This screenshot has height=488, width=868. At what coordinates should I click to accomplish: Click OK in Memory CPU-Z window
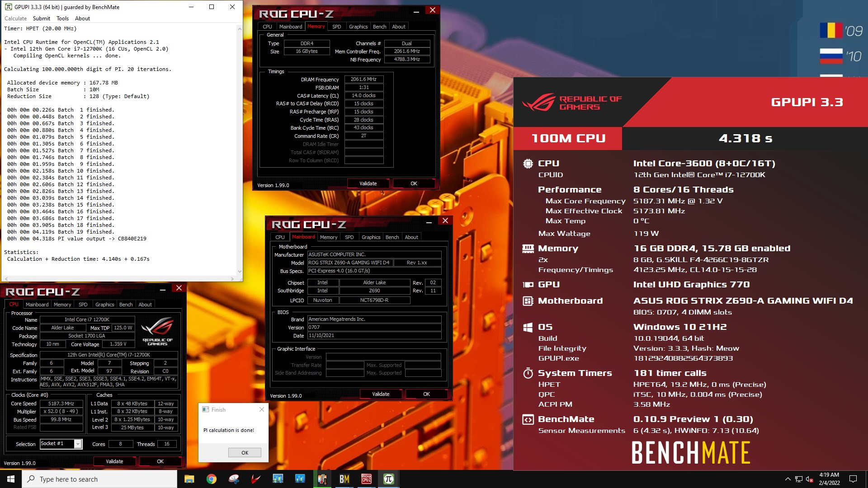pyautogui.click(x=414, y=183)
